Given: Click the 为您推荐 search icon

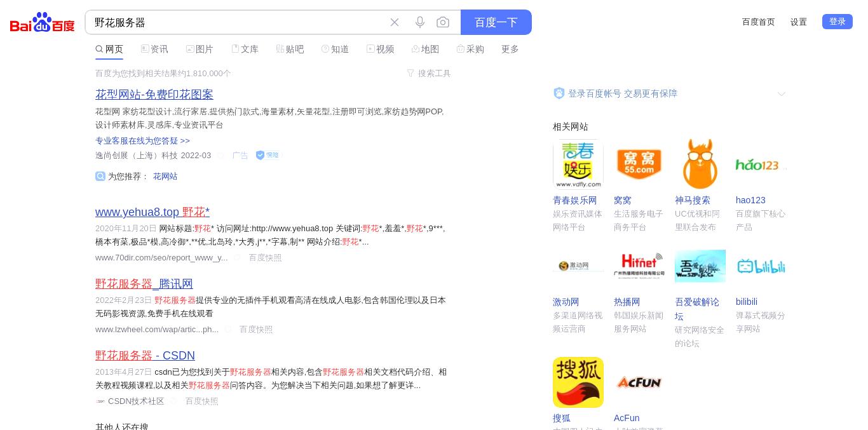Looking at the screenshot, I should tap(100, 176).
